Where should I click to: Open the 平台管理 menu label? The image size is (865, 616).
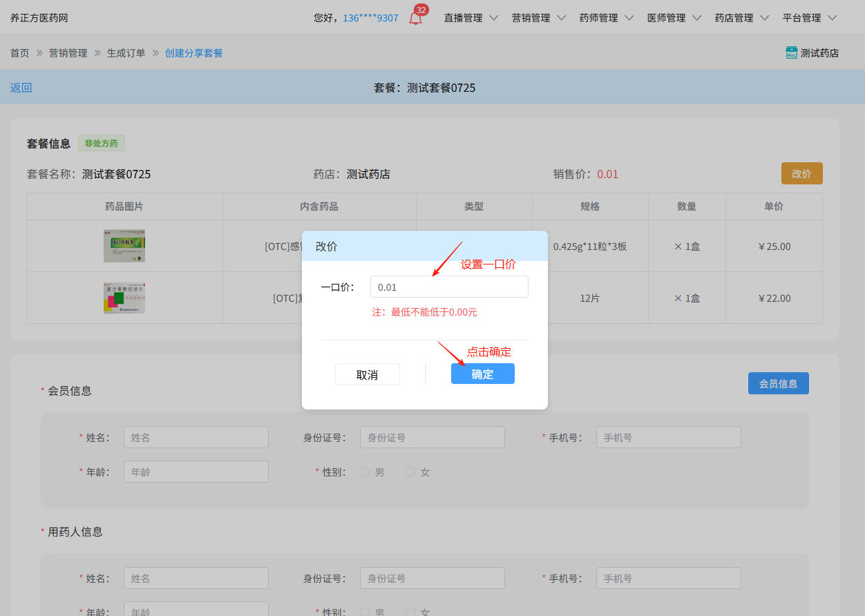click(801, 18)
